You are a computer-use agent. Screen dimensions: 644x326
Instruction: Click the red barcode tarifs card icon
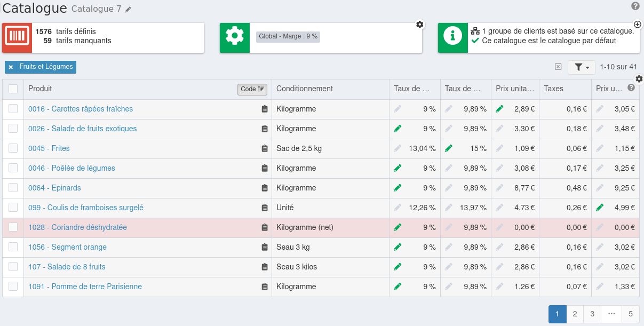(17, 38)
